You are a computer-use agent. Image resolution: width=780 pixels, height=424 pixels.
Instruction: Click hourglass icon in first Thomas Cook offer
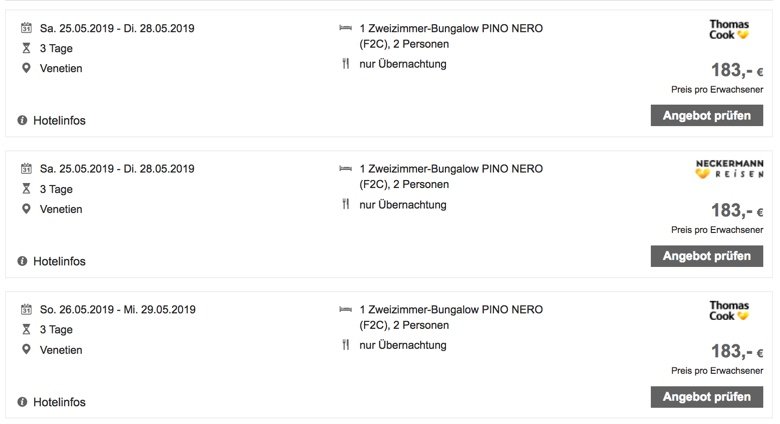[26, 48]
